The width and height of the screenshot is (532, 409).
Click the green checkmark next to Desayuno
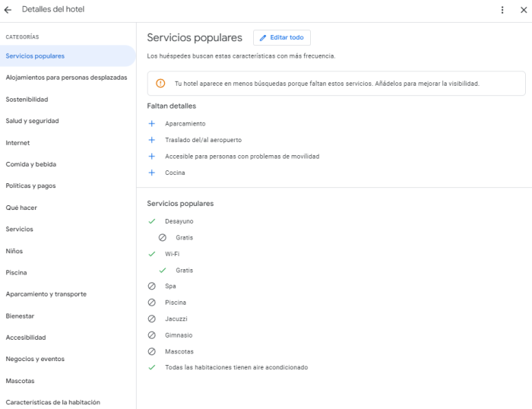pyautogui.click(x=152, y=221)
